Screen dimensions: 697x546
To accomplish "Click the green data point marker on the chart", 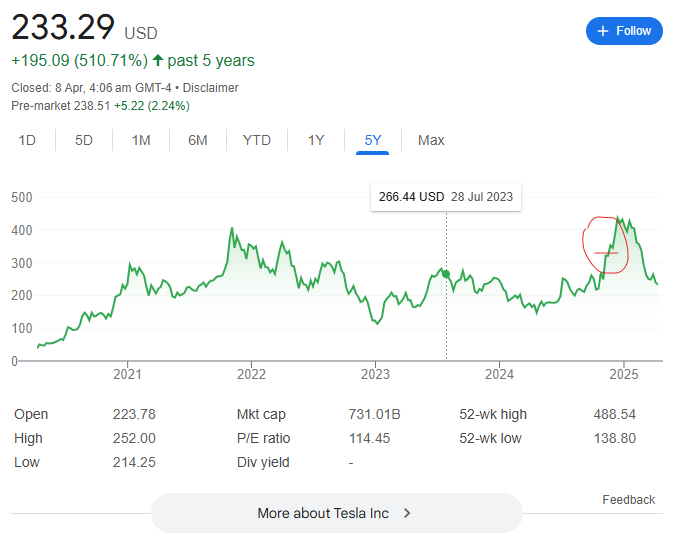I will click(x=446, y=274).
